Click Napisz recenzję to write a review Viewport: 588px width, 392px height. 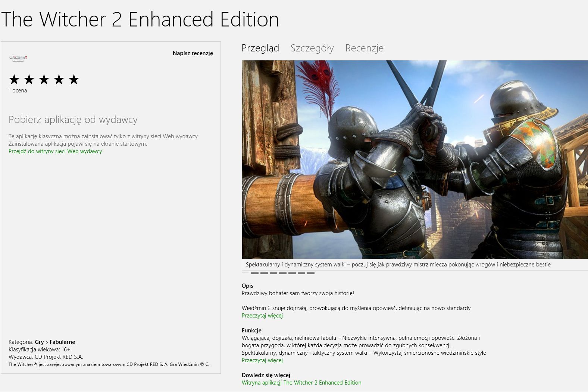(193, 53)
